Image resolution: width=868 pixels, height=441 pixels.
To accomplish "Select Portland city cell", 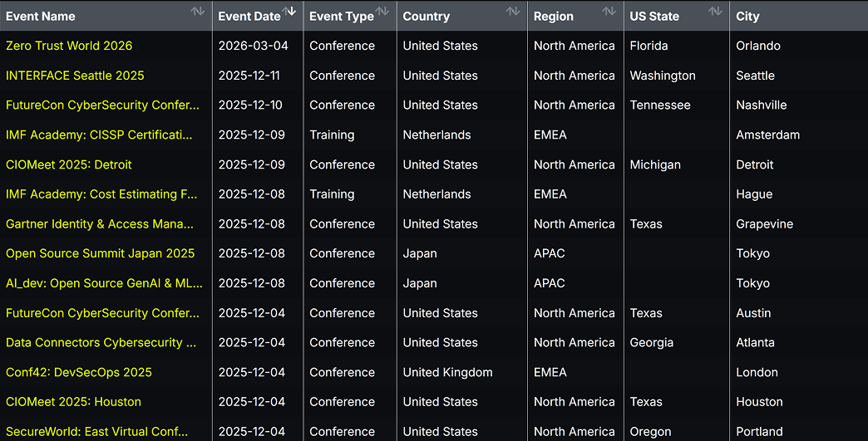I will pos(759,432).
